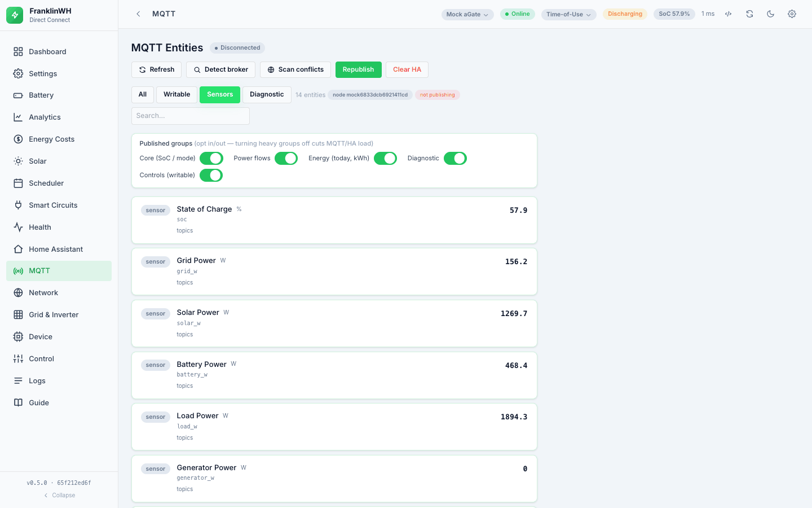Turn off Controls (writable) switch
Viewport: 812px width, 508px height.
tap(211, 176)
